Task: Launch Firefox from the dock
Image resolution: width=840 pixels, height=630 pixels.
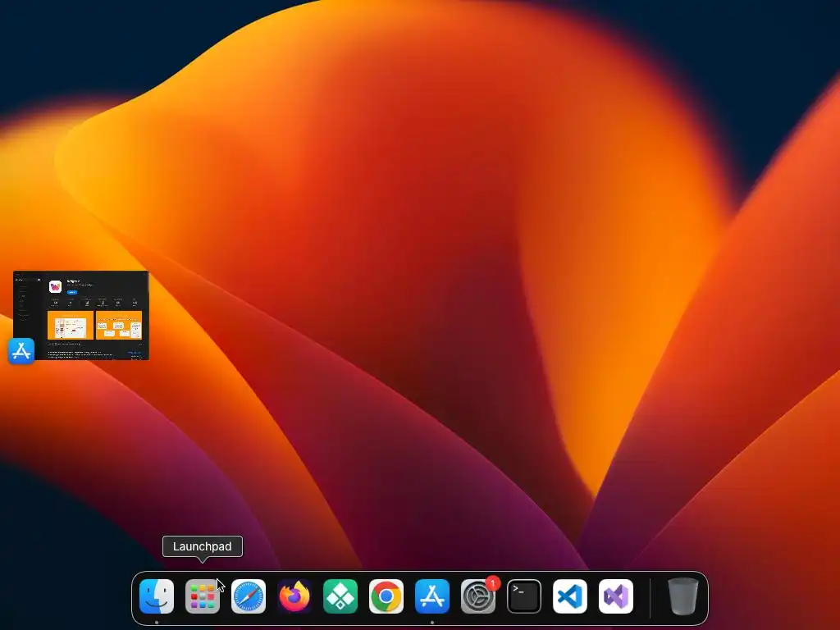Action: point(294,596)
